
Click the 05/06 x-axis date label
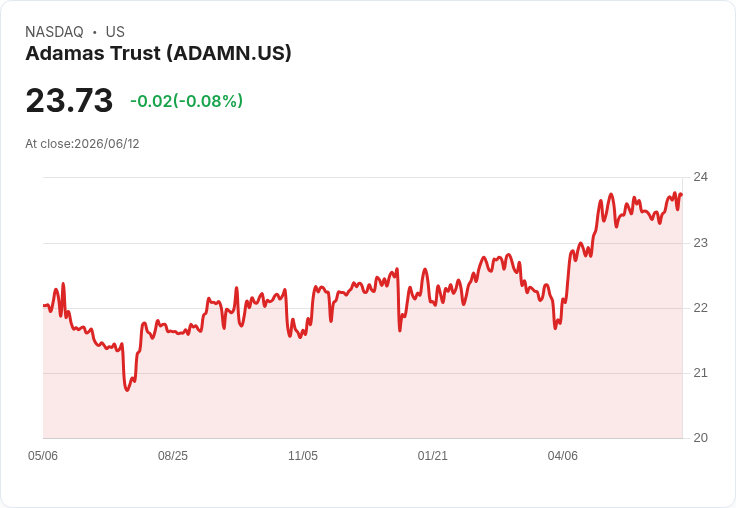(43, 456)
